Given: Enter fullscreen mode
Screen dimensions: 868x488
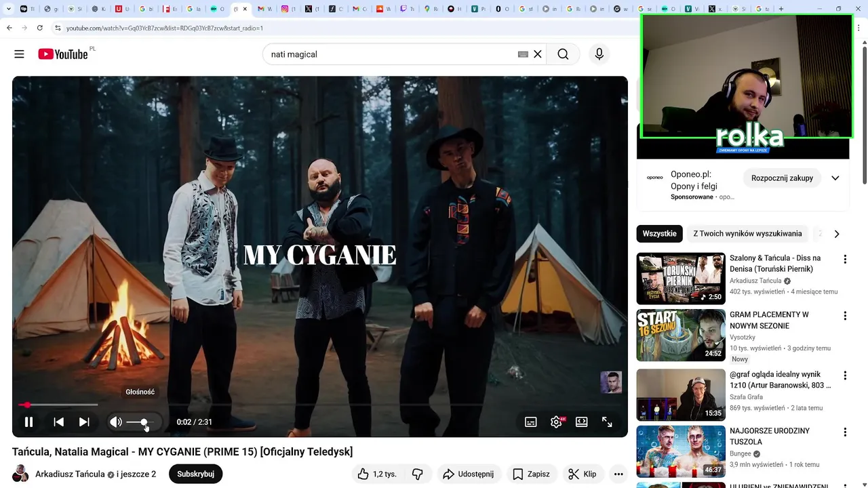Looking at the screenshot, I should coord(607,422).
